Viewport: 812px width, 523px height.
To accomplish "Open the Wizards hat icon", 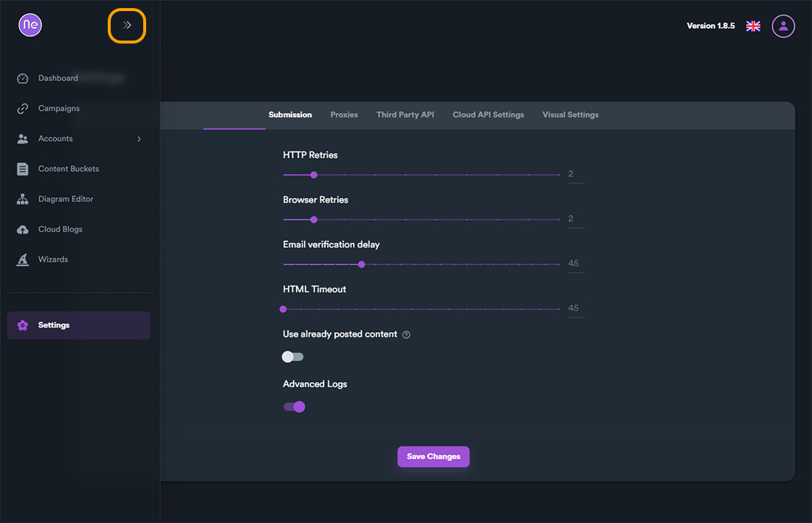I will click(x=23, y=260).
